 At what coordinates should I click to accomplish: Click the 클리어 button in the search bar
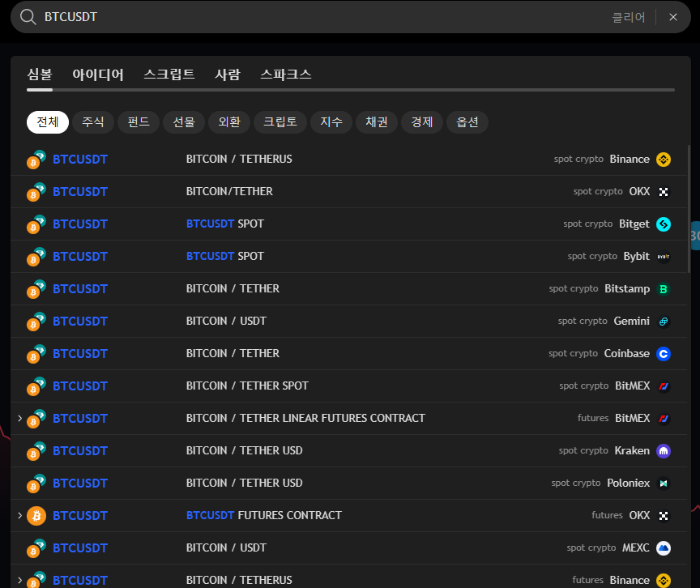coord(628,17)
